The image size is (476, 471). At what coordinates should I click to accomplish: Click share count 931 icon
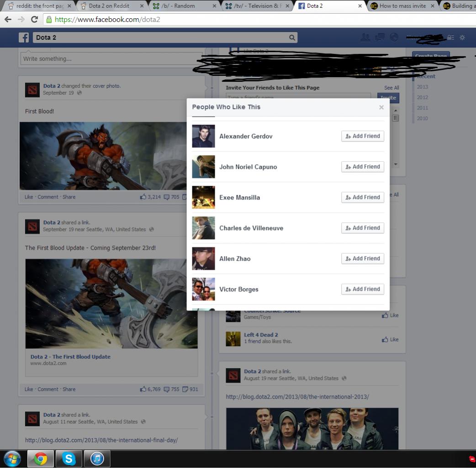[190, 389]
